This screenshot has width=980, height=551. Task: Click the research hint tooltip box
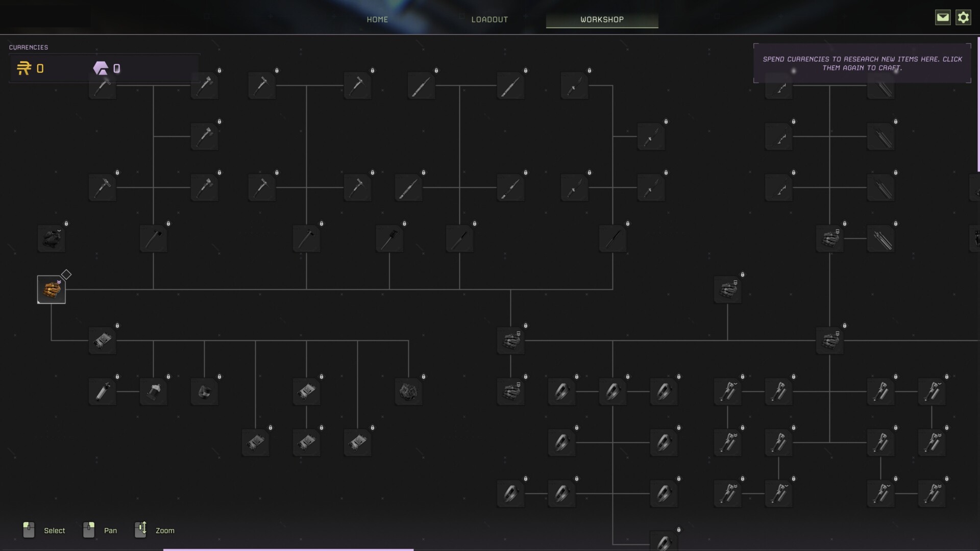862,63
